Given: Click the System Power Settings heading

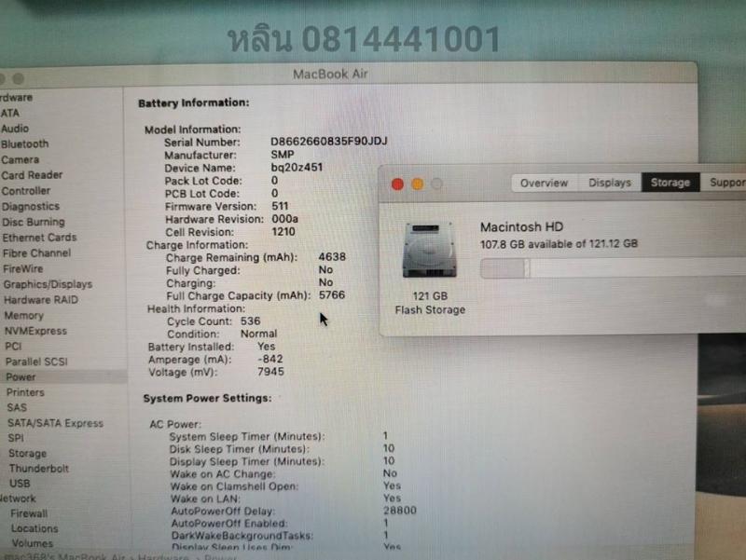Looking at the screenshot, I should point(207,398).
